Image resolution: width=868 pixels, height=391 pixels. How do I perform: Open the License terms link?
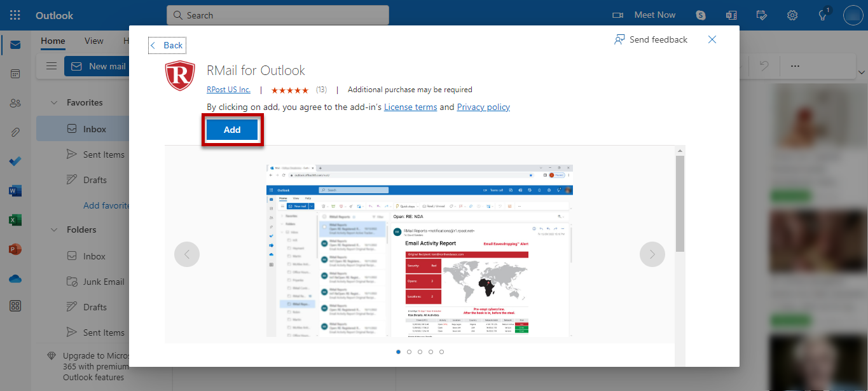pyautogui.click(x=410, y=107)
